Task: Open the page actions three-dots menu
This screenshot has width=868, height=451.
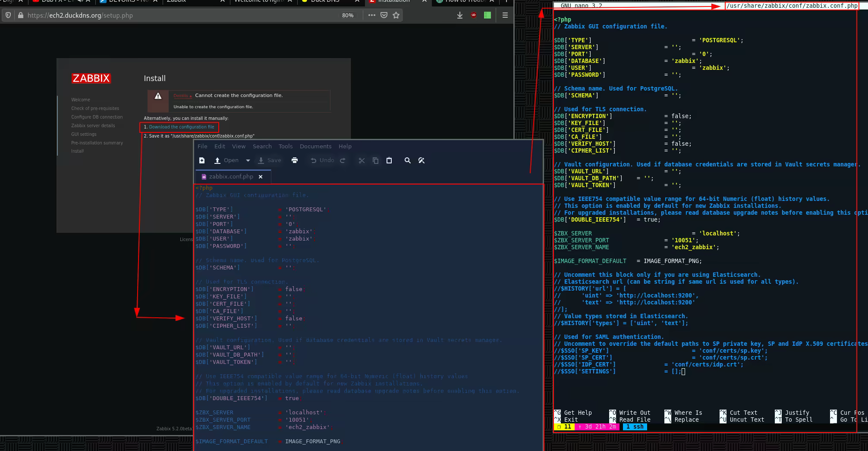Action: [371, 15]
